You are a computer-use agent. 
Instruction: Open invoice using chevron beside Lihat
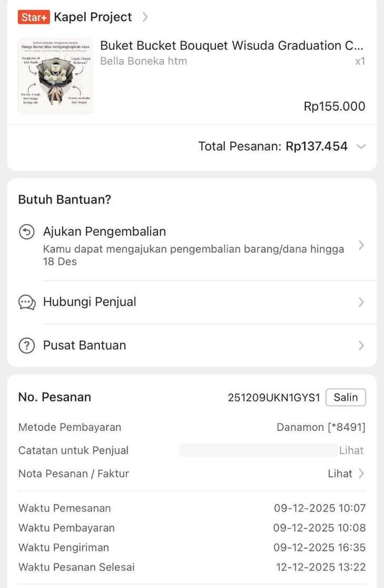(x=361, y=474)
